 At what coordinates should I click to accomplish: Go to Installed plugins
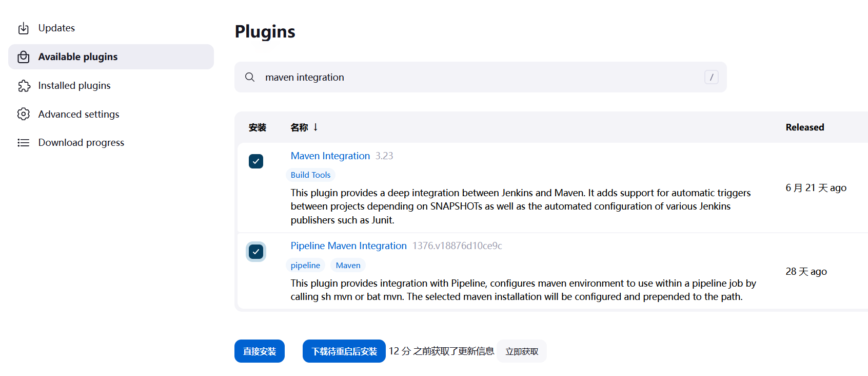[x=111, y=86]
